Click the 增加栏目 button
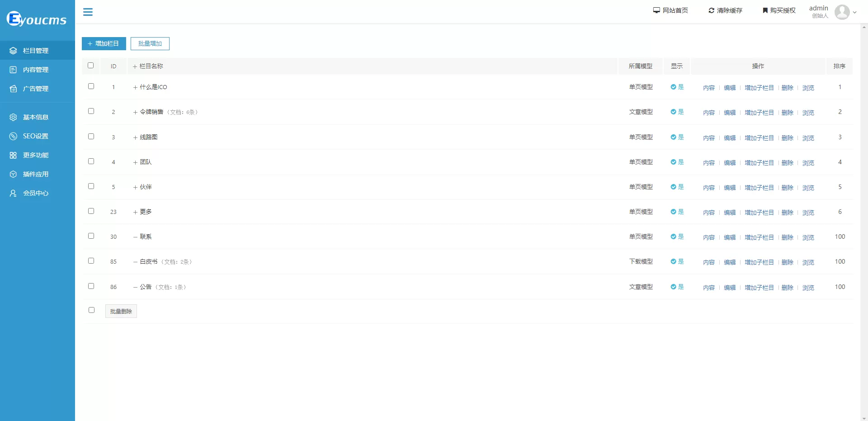 pos(104,43)
